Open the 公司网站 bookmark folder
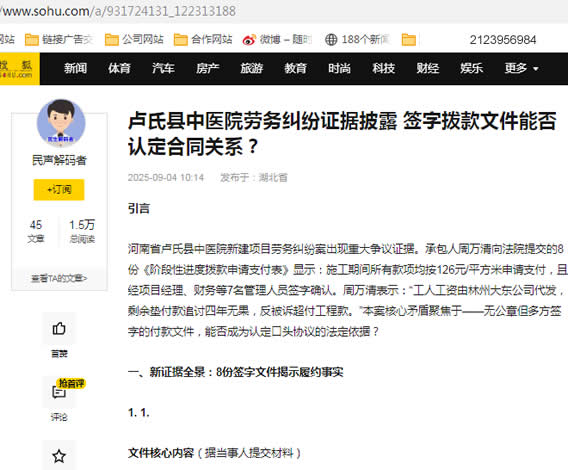 coord(134,39)
